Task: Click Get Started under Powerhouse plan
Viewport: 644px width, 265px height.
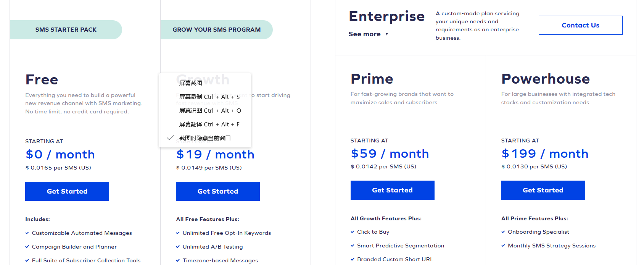Action: pyautogui.click(x=543, y=190)
